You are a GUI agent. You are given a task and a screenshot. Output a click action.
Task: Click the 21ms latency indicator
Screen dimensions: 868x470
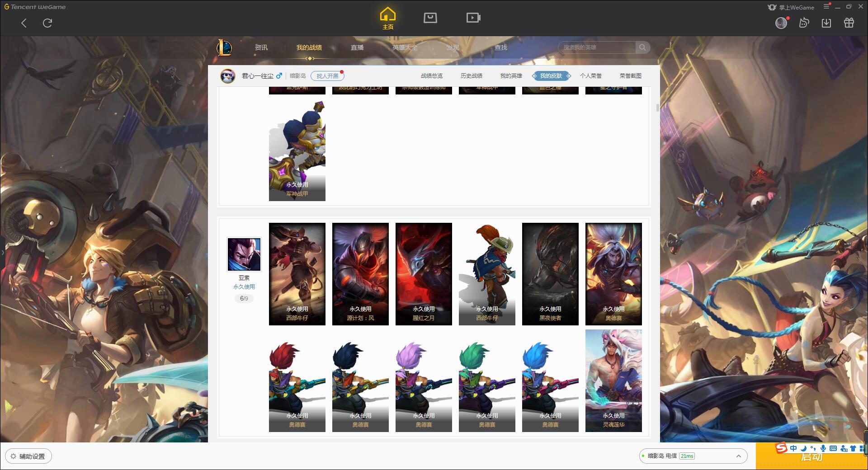pos(687,456)
